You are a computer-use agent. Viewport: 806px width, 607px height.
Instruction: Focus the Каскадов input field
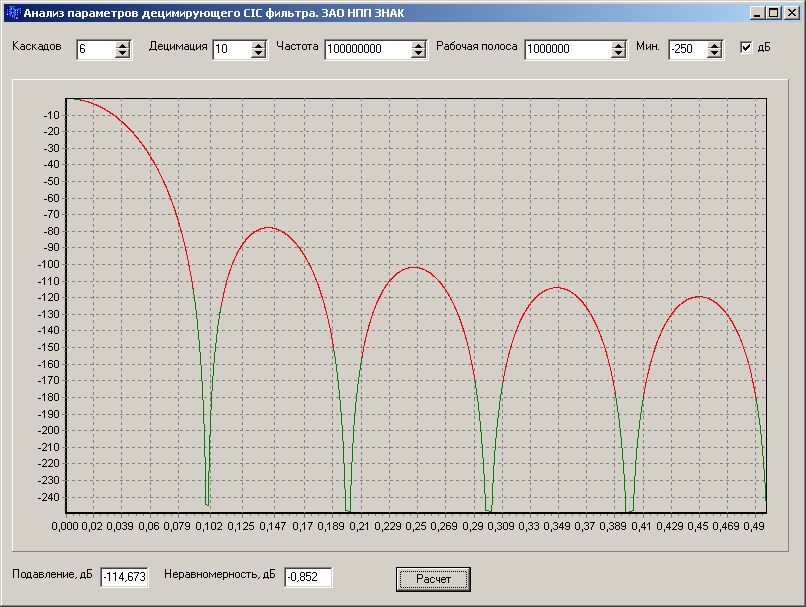coord(96,50)
